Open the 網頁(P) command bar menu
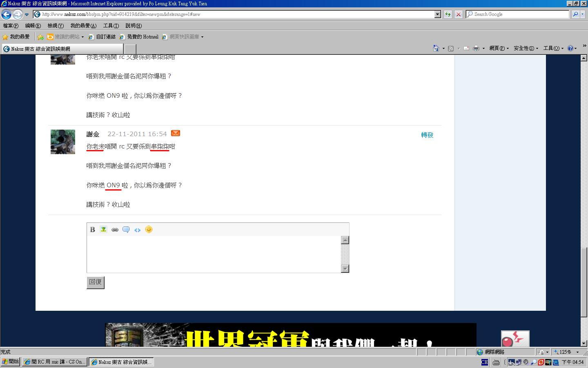The image size is (588, 368). point(499,48)
